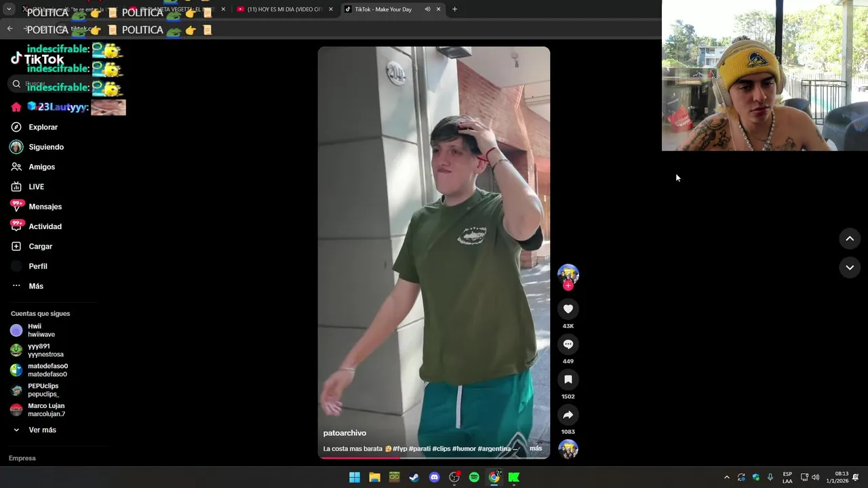This screenshot has width=868, height=488.
Task: Open Spotify from the taskbar
Action: click(474, 477)
